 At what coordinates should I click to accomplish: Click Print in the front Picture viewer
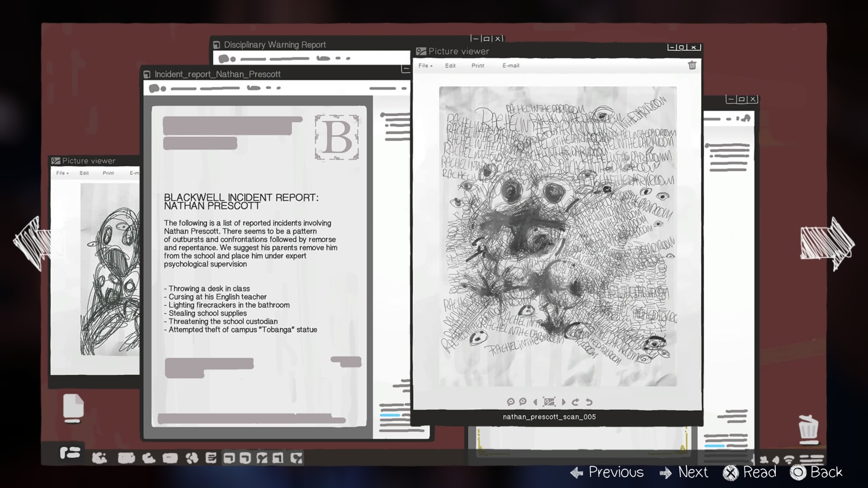478,66
